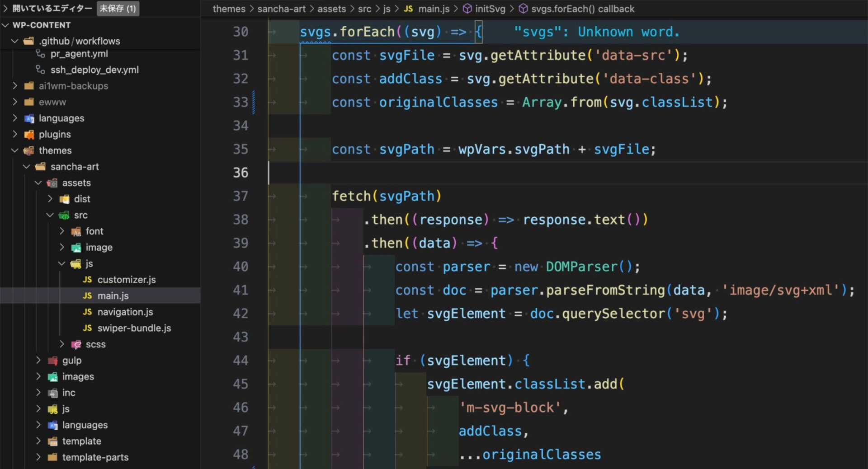Click the gulp folder icon
Image resolution: width=868 pixels, height=469 pixels.
tap(53, 361)
